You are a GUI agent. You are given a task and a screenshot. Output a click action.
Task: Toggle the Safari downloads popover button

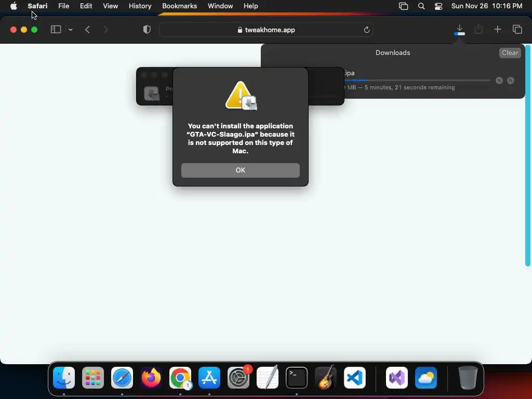(459, 30)
